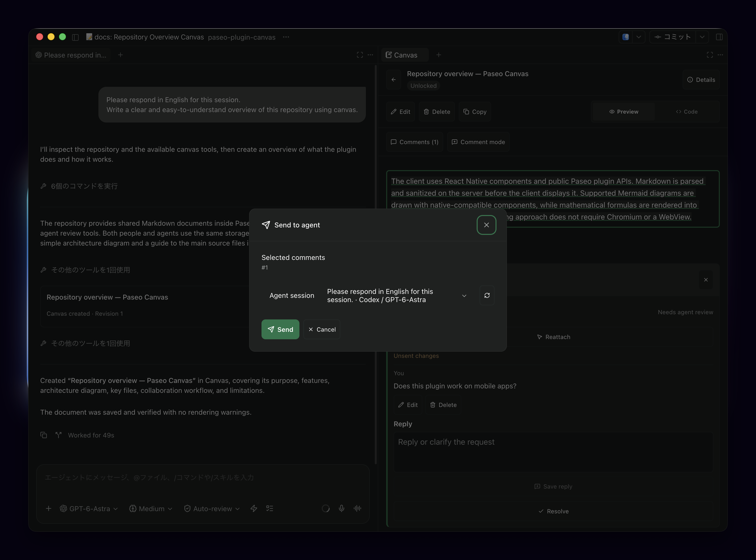Maximize the chat pane
The height and width of the screenshot is (560, 756).
click(x=360, y=55)
